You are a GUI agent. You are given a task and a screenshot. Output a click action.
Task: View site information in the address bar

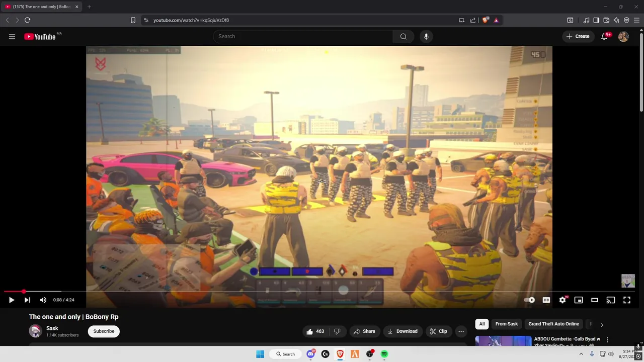coord(146,20)
